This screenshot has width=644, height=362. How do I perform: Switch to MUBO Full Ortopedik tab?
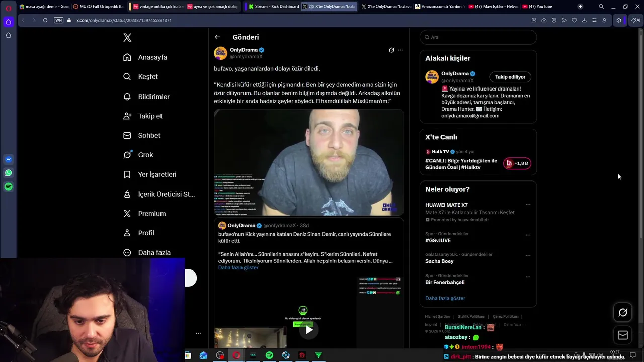[98, 7]
